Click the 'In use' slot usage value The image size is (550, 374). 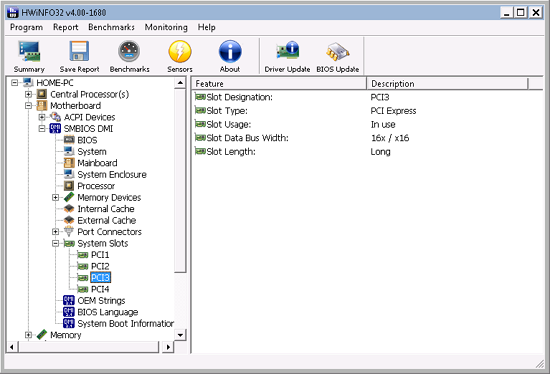click(x=383, y=125)
